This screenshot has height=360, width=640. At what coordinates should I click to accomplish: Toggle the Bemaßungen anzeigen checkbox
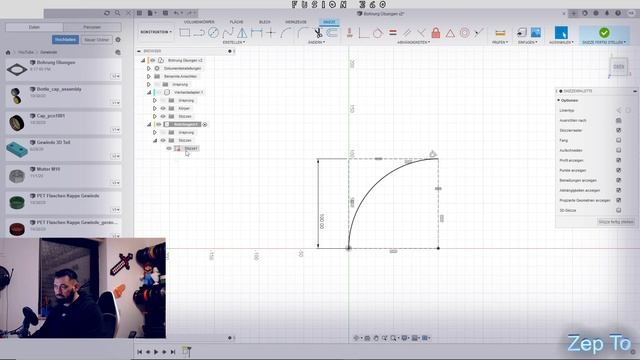[618, 180]
